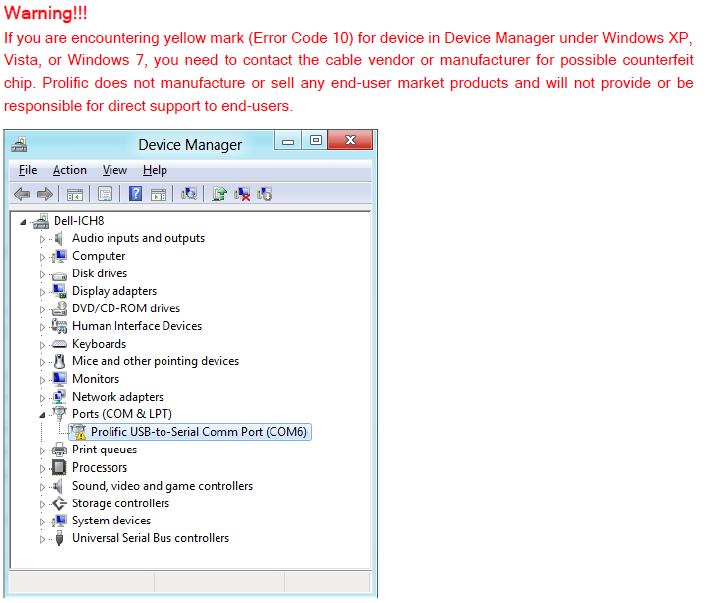Maximize the Device Manager window
This screenshot has width=707, height=603.
(x=316, y=140)
